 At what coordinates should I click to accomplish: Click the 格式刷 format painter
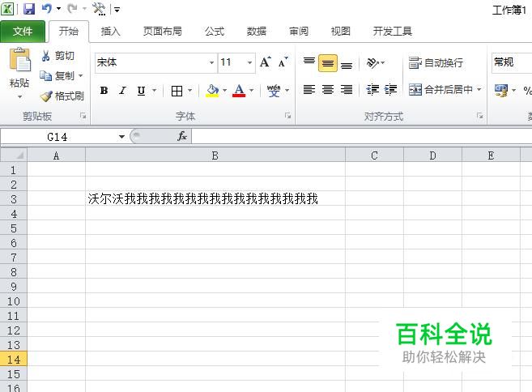[x=62, y=96]
